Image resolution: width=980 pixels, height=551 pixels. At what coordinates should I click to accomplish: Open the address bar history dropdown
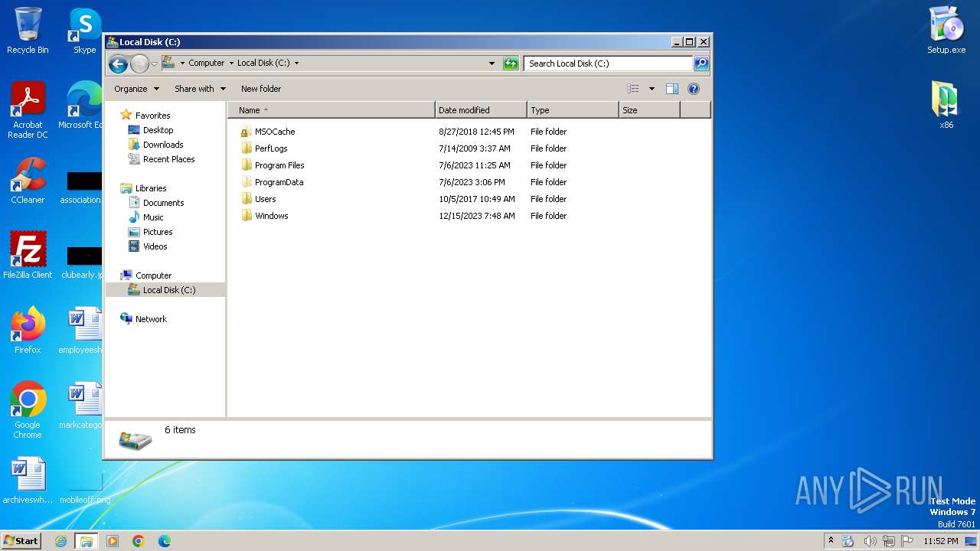[x=492, y=64]
